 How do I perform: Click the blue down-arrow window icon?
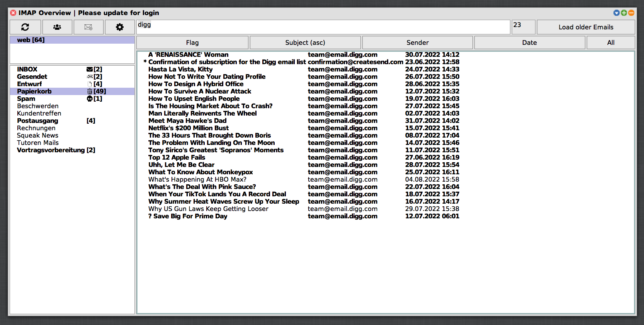coord(617,13)
